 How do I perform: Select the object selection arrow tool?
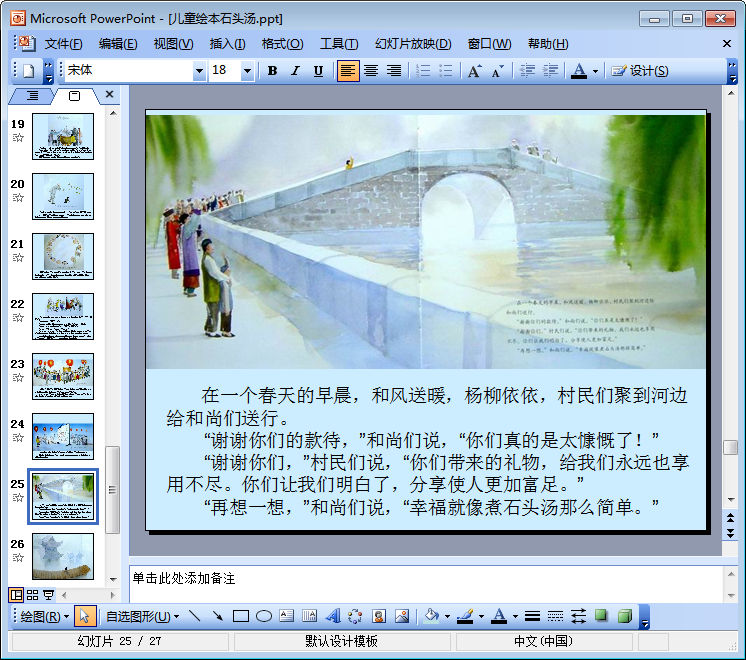click(85, 616)
